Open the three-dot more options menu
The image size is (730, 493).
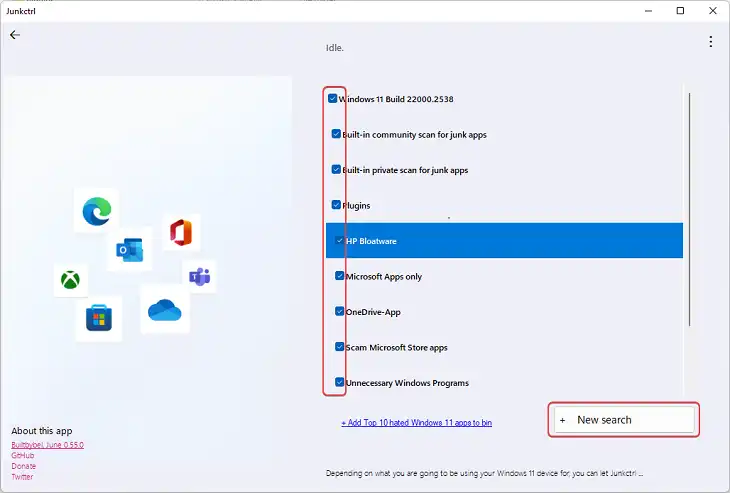[x=710, y=41]
